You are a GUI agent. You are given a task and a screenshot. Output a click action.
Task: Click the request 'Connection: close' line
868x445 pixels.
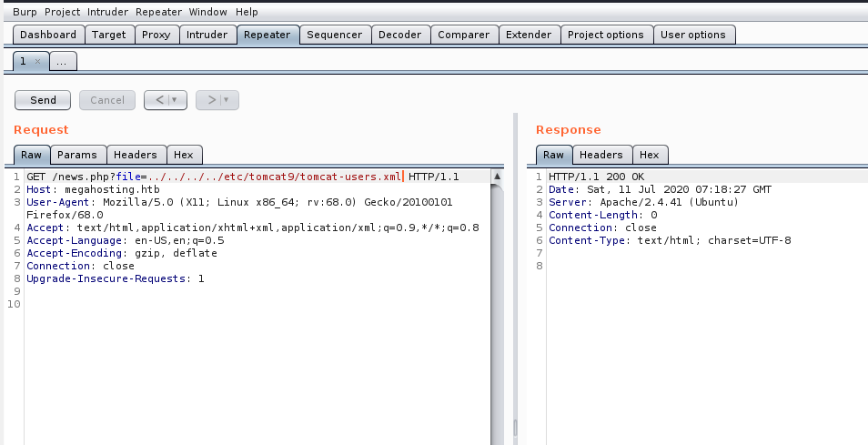coord(80,267)
